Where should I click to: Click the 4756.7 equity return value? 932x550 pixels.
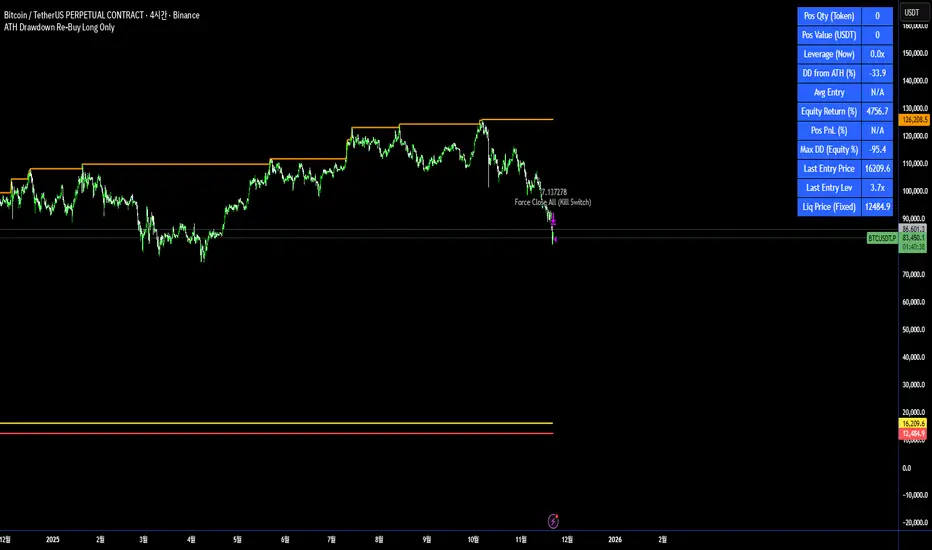coord(877,111)
